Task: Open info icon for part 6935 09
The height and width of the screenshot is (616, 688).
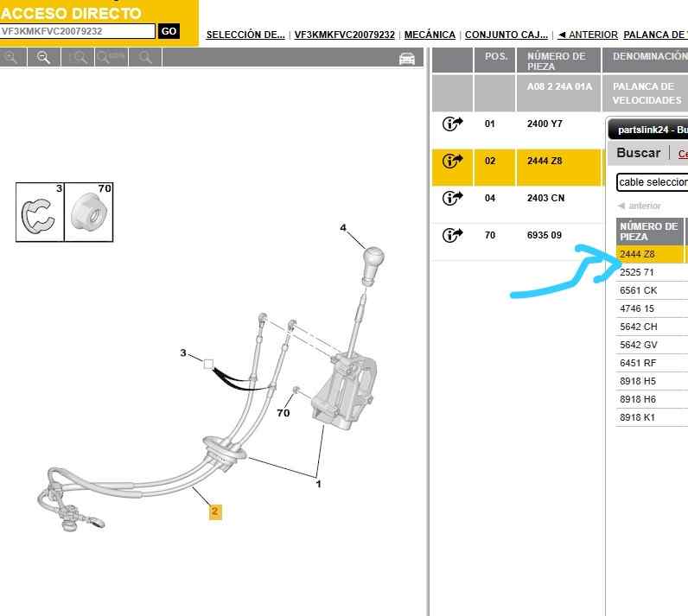Action: tap(452, 236)
